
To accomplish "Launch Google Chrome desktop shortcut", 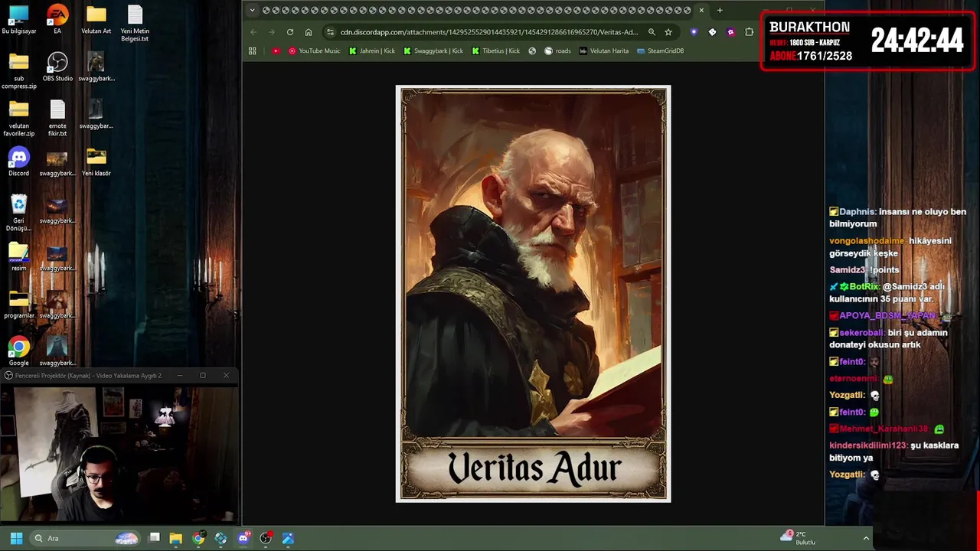I will (x=19, y=352).
